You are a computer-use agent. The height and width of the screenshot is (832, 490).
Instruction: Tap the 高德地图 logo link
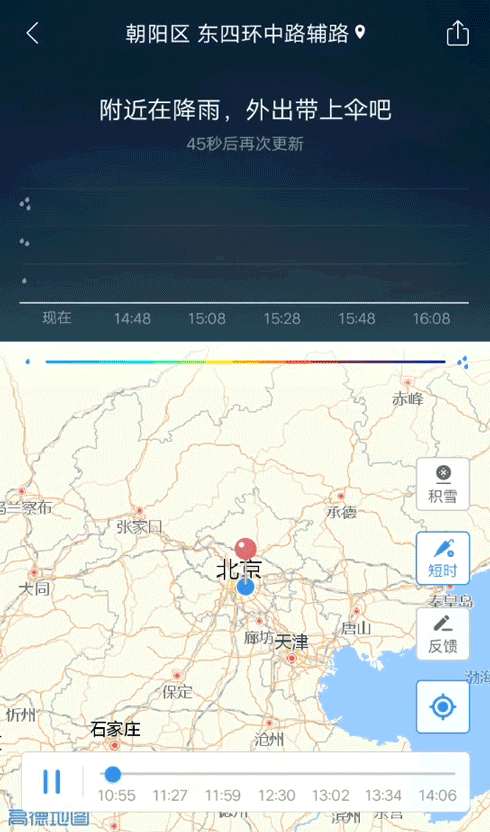[x=49, y=818]
